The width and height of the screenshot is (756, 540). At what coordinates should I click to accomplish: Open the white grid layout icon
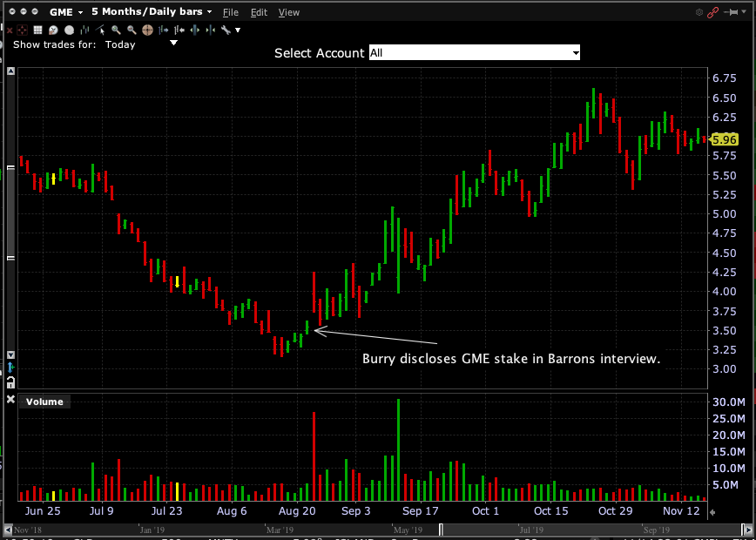coord(37,30)
